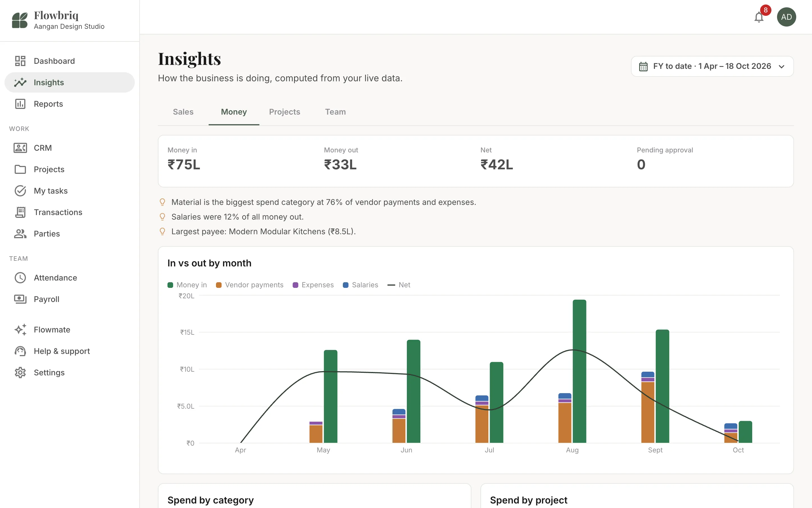Image resolution: width=812 pixels, height=508 pixels.
Task: Click the Spend by project heading
Action: (x=528, y=500)
